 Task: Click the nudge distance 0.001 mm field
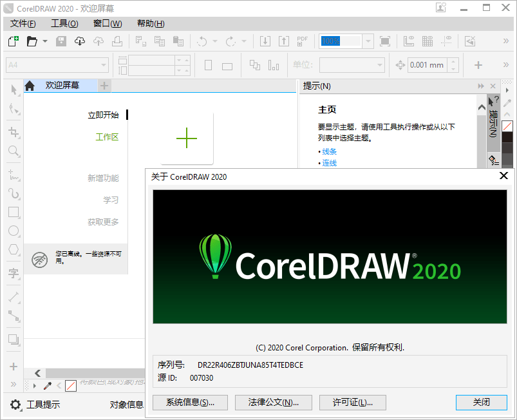(x=428, y=65)
